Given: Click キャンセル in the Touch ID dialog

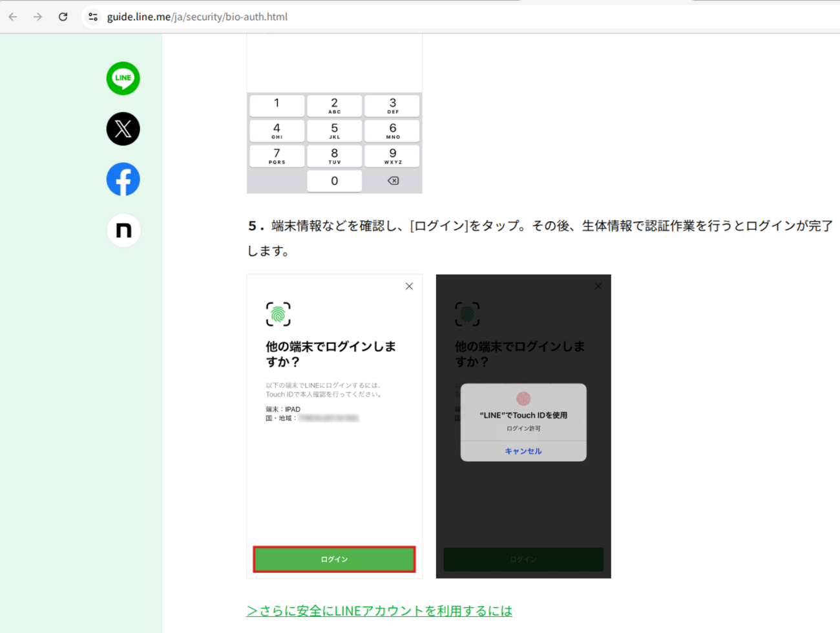Looking at the screenshot, I should (x=523, y=451).
